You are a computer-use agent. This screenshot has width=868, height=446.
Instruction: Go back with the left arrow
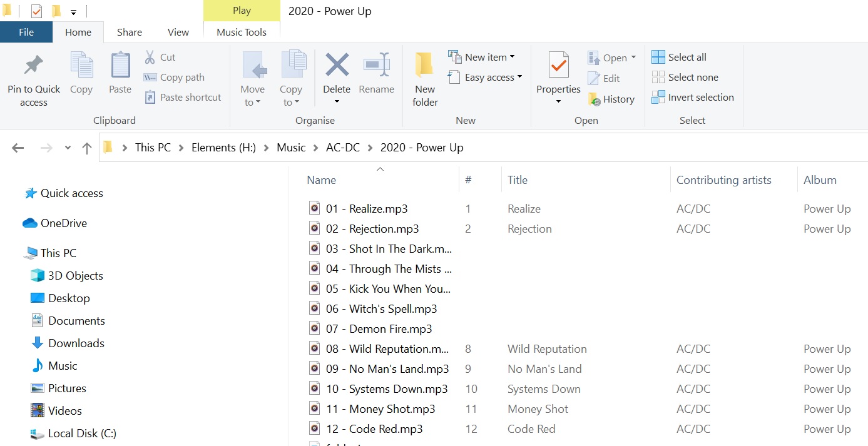coord(18,148)
